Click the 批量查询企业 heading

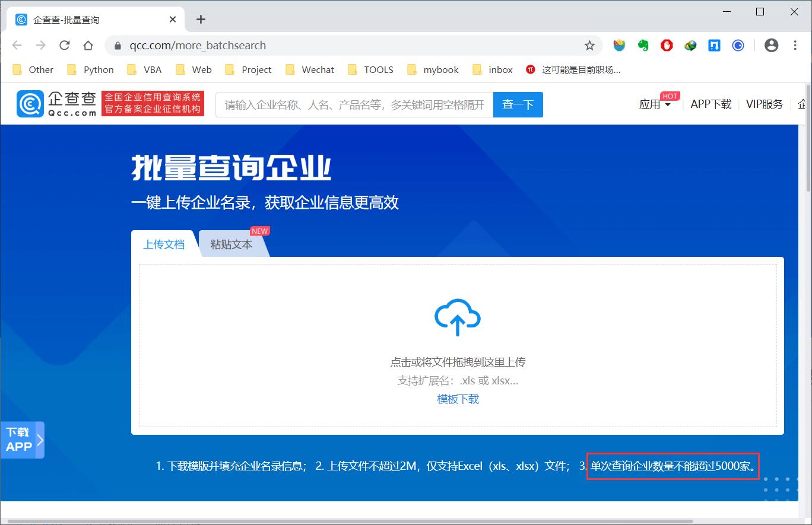click(231, 168)
